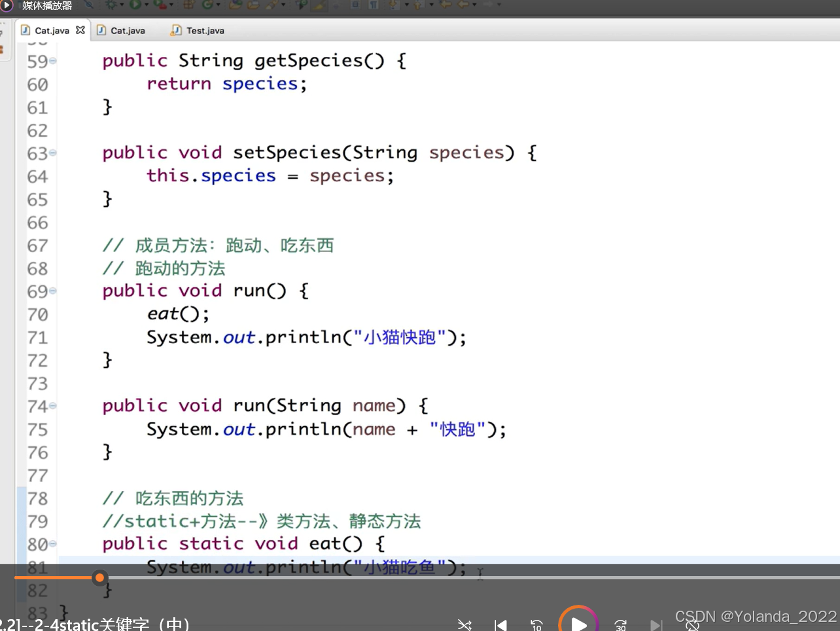This screenshot has width=840, height=631.
Task: Click 'this.species' on line 64
Action: [x=211, y=175]
